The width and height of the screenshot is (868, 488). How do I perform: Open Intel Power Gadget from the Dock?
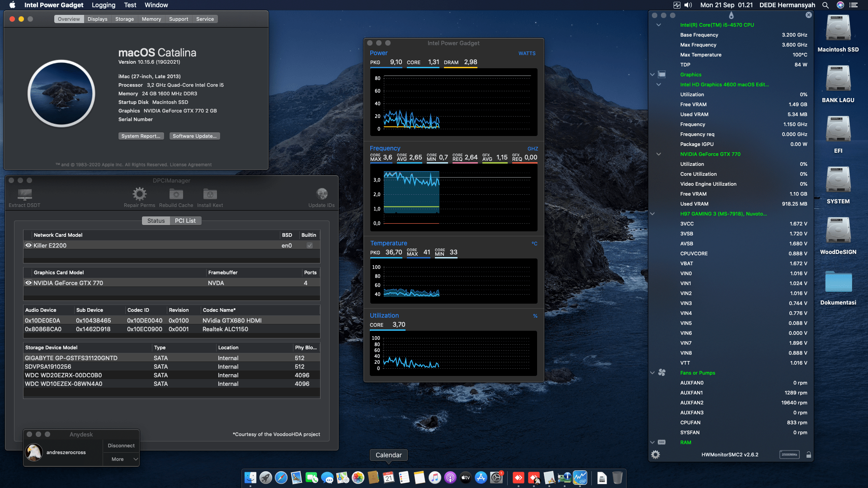coord(580,477)
